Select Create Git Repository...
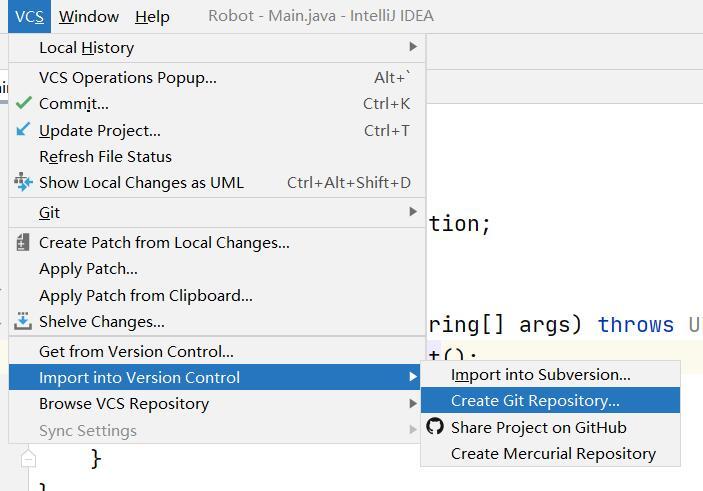Viewport: 703px width, 491px height. click(x=551, y=400)
